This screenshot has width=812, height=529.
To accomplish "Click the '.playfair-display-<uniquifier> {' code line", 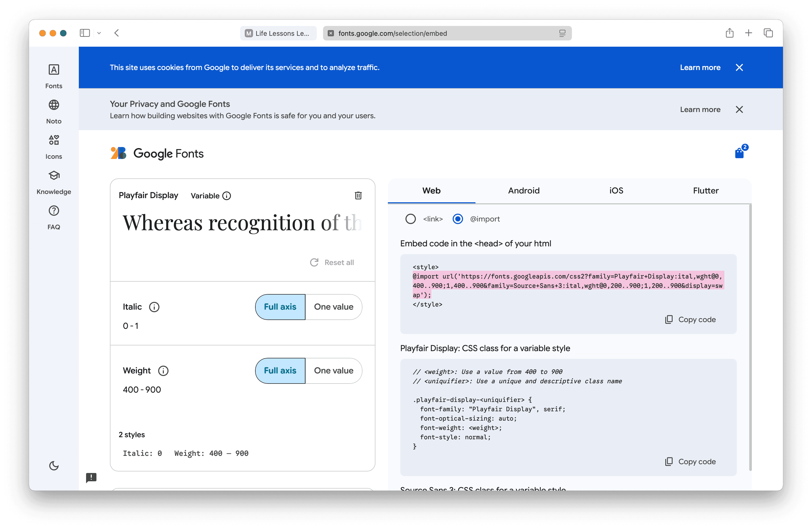I will click(472, 400).
